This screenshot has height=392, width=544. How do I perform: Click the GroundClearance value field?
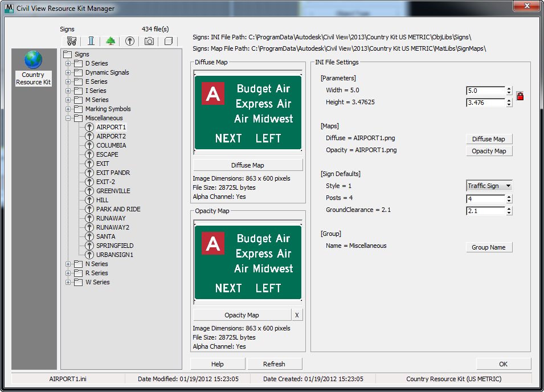pos(486,211)
